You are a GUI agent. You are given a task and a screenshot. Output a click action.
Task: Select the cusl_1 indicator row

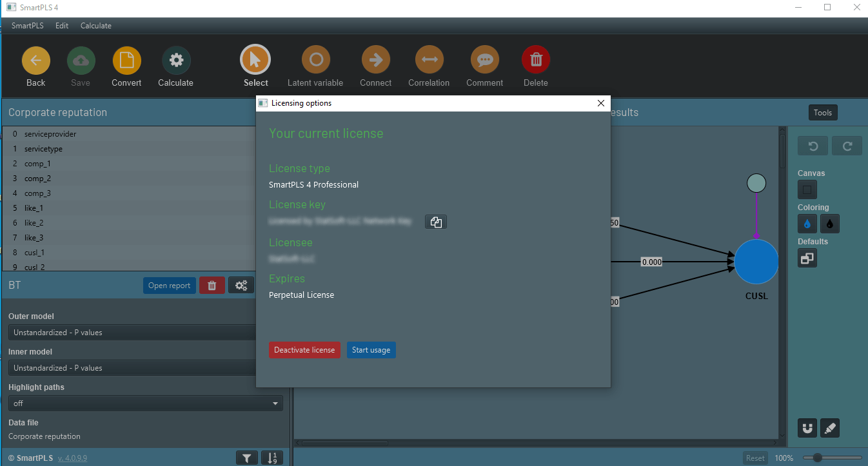(129, 253)
